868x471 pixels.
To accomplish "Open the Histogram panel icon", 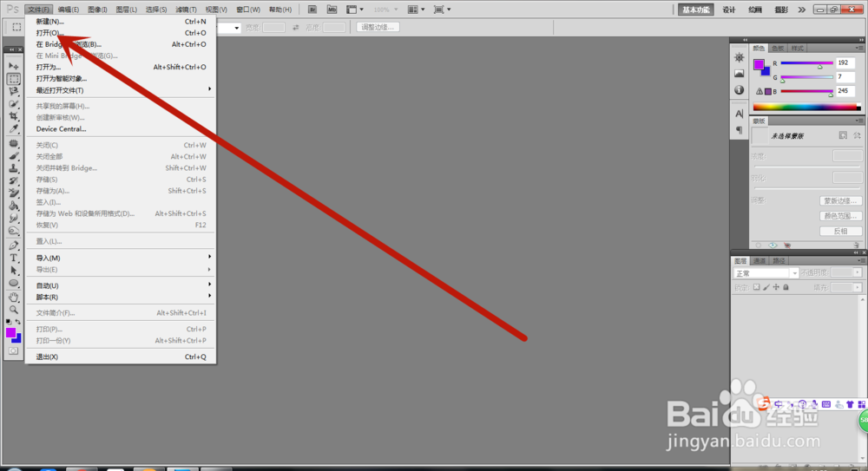I will click(739, 74).
